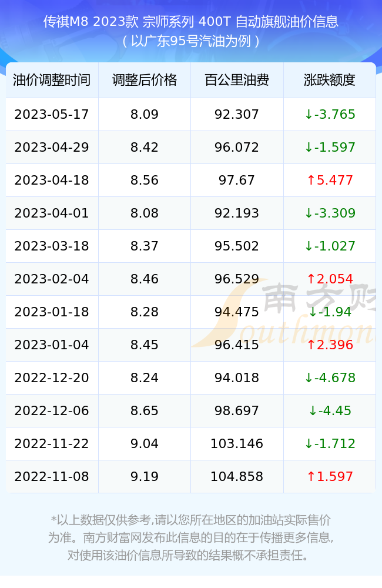Click the disclaimer line starting *以上数据仅供参考
The width and height of the screenshot is (382, 588).
tap(191, 520)
